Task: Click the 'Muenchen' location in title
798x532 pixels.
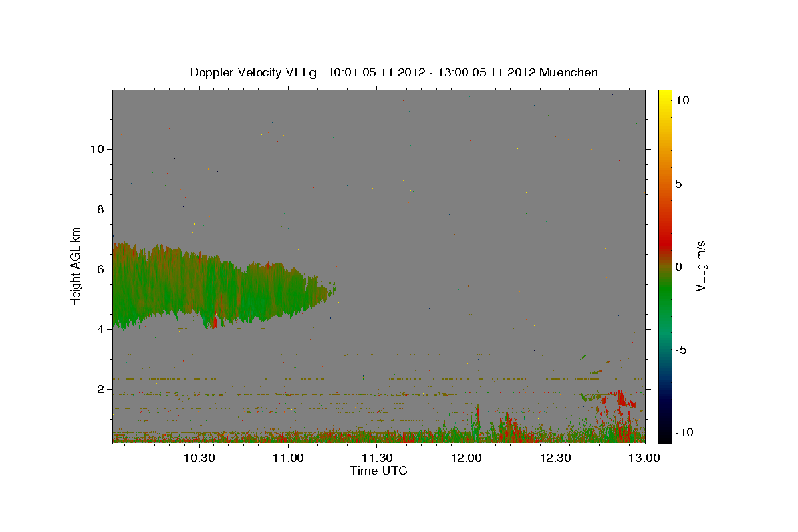Action: [x=569, y=72]
